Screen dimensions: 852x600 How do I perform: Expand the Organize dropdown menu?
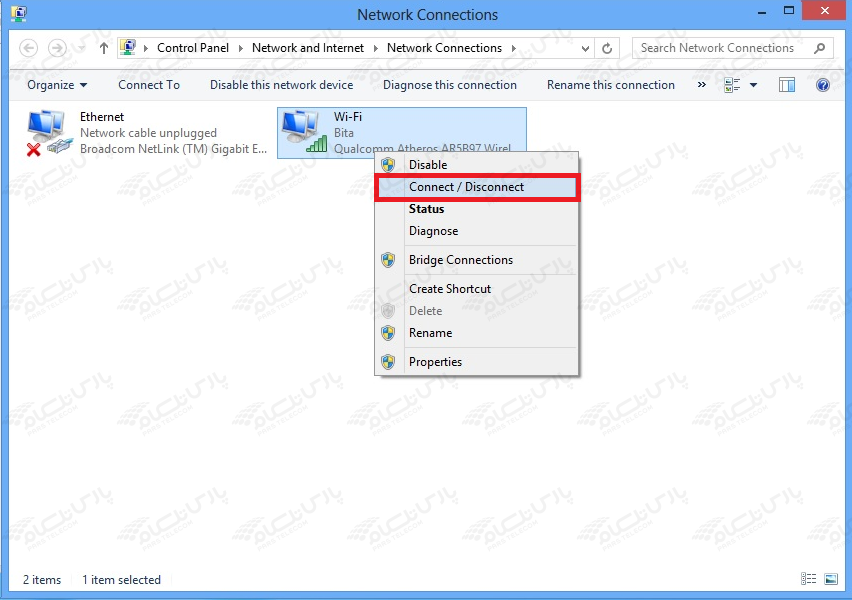click(57, 85)
